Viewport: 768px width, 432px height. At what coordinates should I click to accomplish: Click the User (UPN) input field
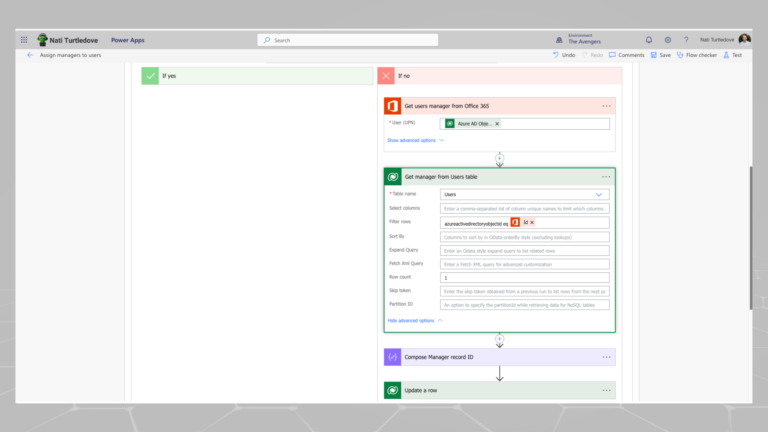click(525, 124)
